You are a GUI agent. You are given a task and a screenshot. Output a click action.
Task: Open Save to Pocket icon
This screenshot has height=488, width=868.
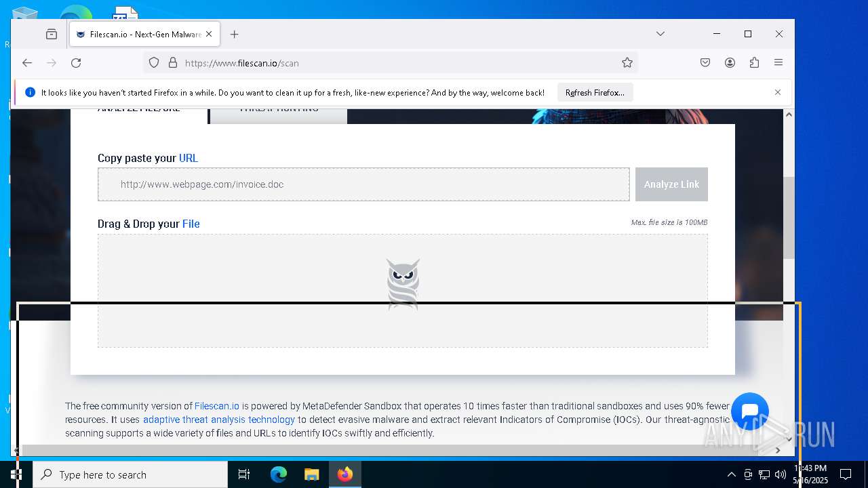705,62
